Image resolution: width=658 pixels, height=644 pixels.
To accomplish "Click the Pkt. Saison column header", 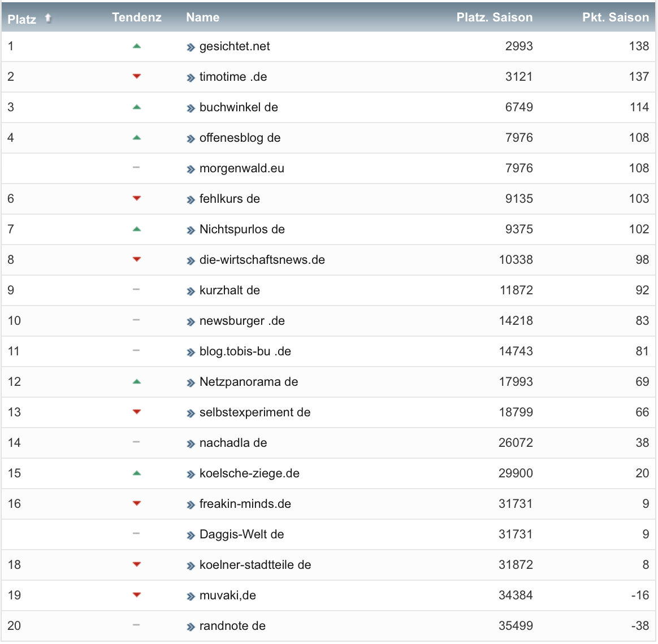I will [x=616, y=17].
